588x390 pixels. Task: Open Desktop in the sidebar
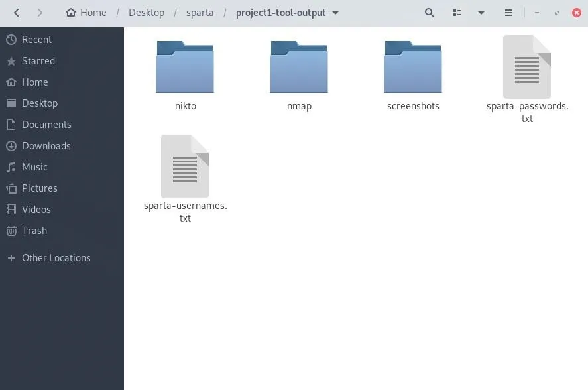pyautogui.click(x=62, y=103)
